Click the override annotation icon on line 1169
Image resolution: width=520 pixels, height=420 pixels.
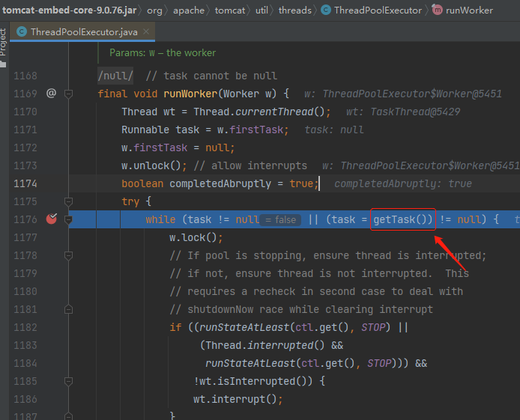(x=51, y=94)
